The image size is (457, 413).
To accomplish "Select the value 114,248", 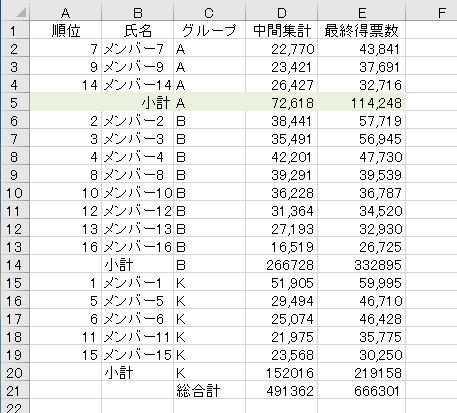I will click(361, 103).
